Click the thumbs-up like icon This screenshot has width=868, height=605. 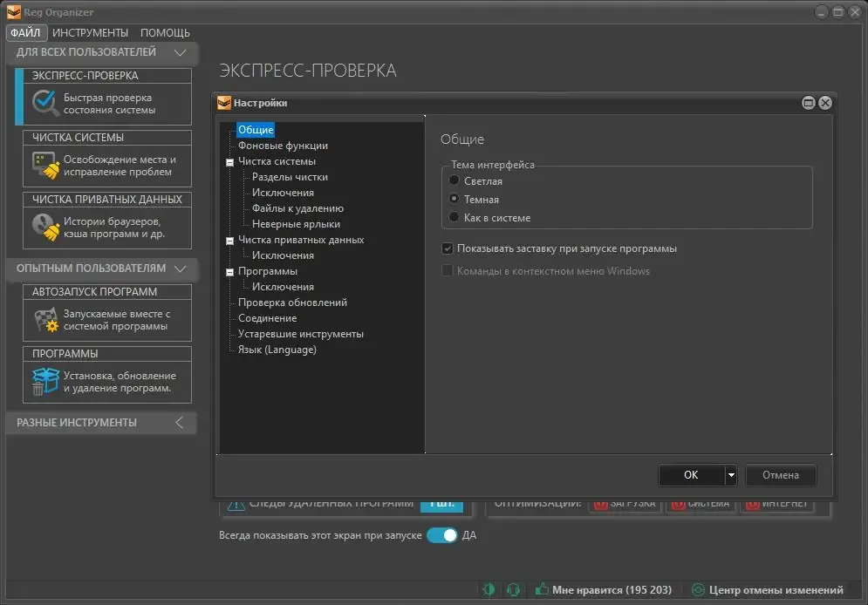pos(542,589)
